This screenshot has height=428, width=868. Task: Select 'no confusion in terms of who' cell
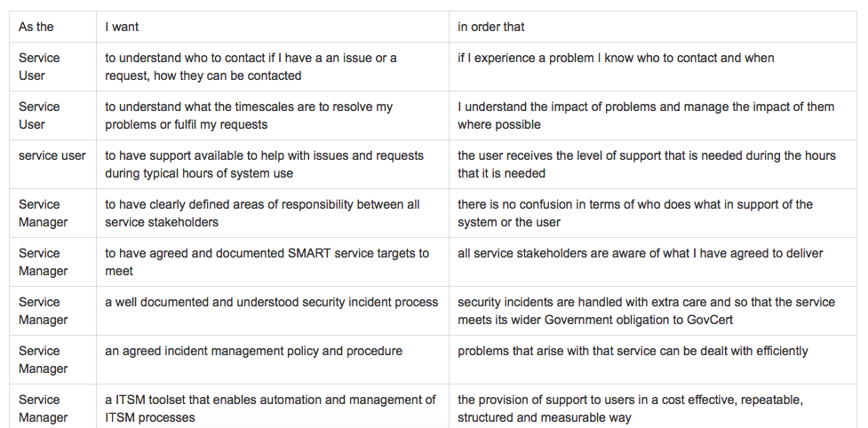coord(653,213)
